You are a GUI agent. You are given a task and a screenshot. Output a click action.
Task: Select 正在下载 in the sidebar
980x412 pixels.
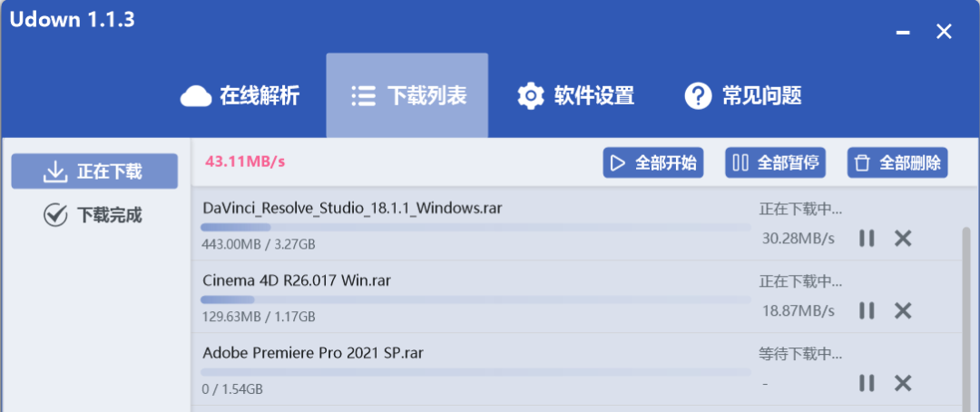pos(94,172)
